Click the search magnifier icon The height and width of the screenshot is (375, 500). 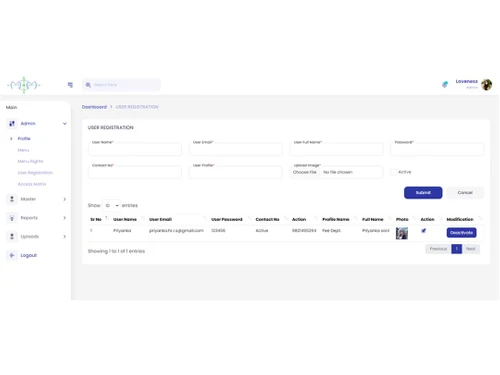(88, 85)
